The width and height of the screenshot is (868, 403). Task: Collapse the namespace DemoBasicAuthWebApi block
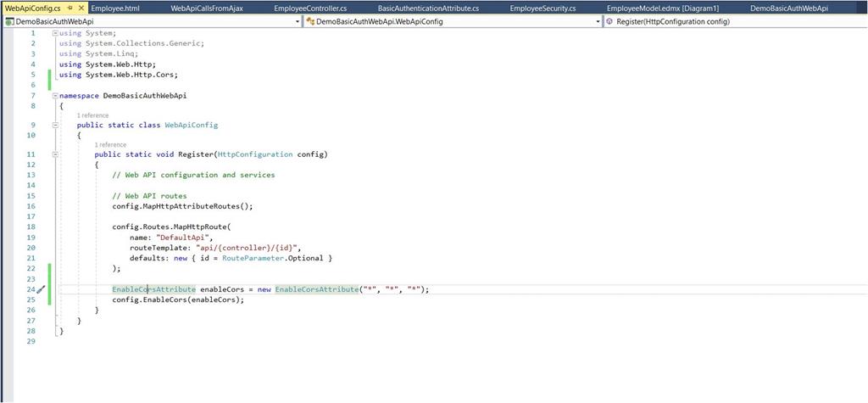coord(55,95)
